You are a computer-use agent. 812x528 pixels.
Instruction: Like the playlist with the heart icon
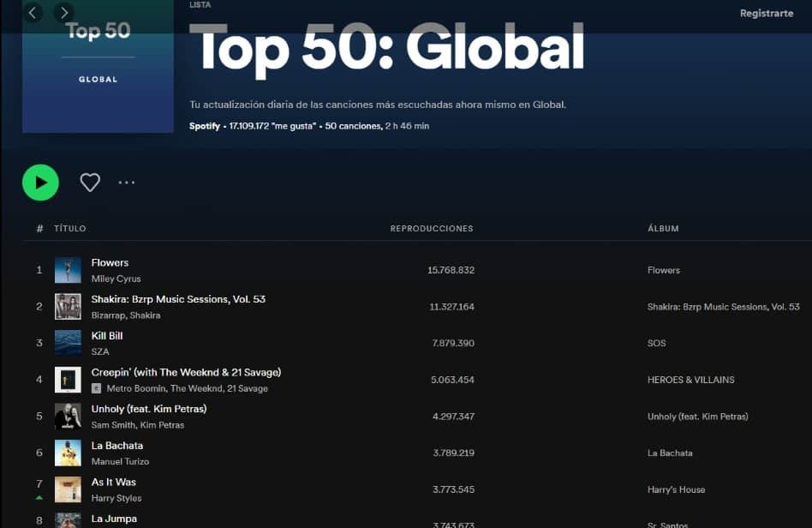(90, 183)
